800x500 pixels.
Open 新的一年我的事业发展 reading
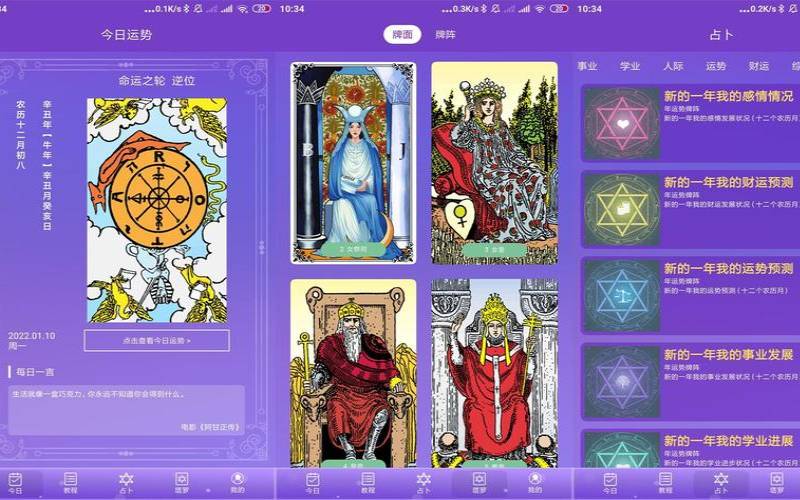pyautogui.click(x=729, y=355)
